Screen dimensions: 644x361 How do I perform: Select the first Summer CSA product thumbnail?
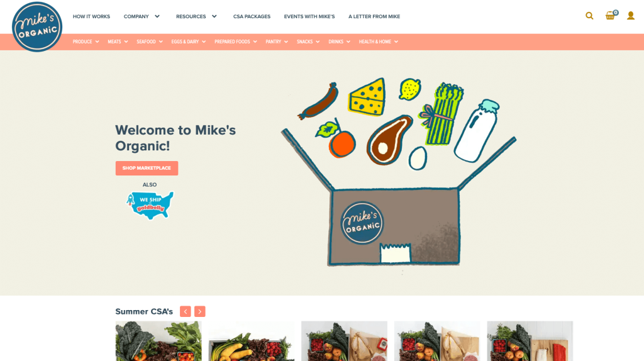coord(158,341)
